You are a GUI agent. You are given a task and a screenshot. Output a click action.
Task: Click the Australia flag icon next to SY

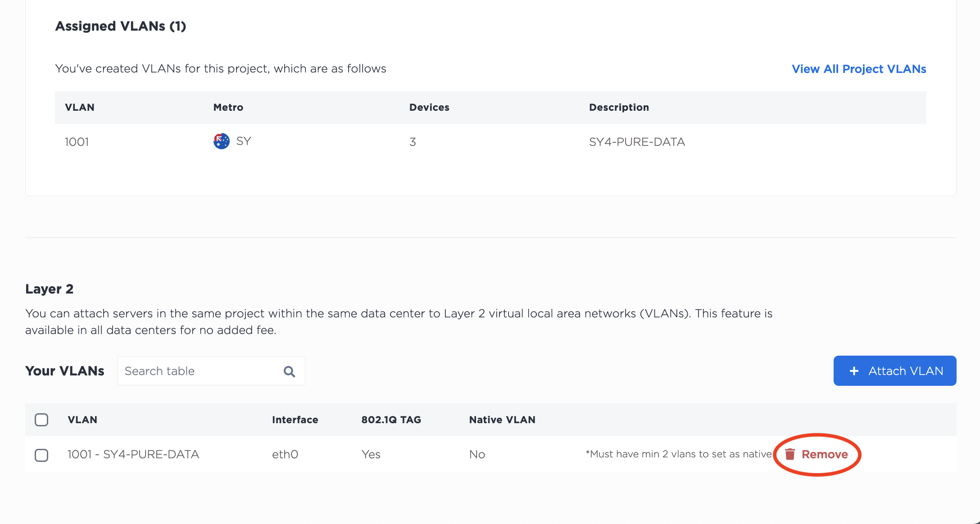point(221,141)
